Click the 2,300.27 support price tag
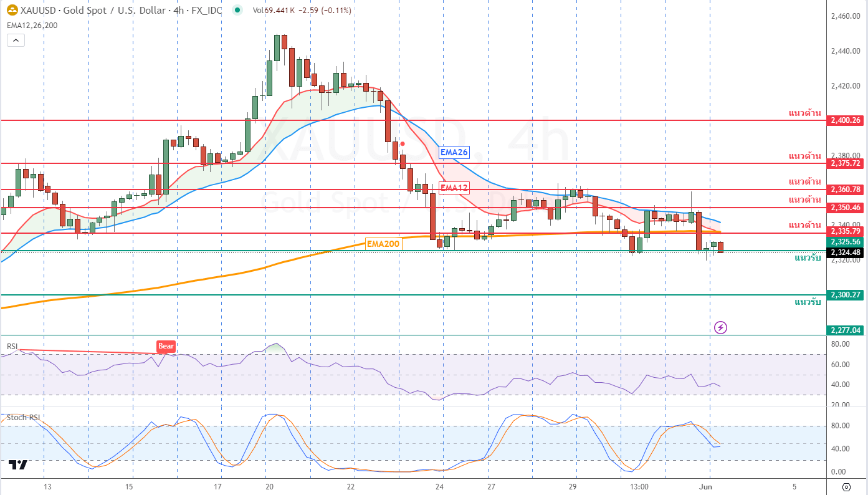 846,295
